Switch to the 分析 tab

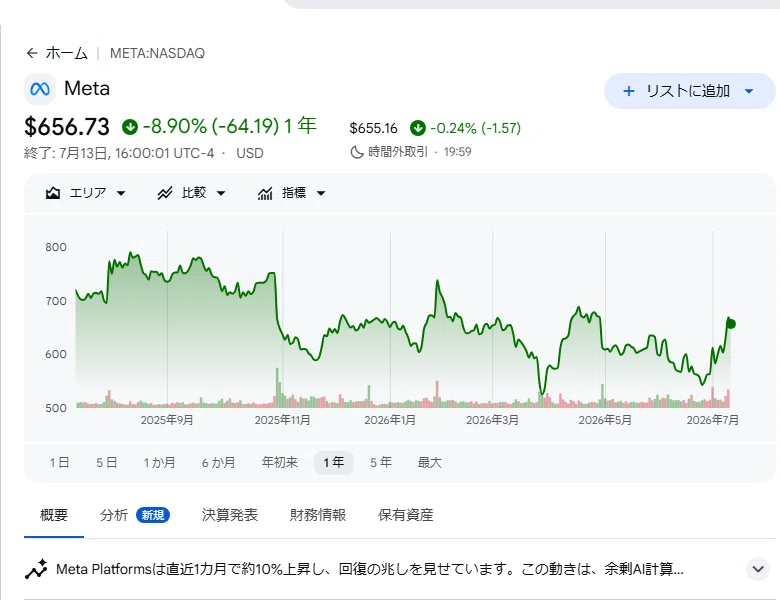(x=114, y=515)
